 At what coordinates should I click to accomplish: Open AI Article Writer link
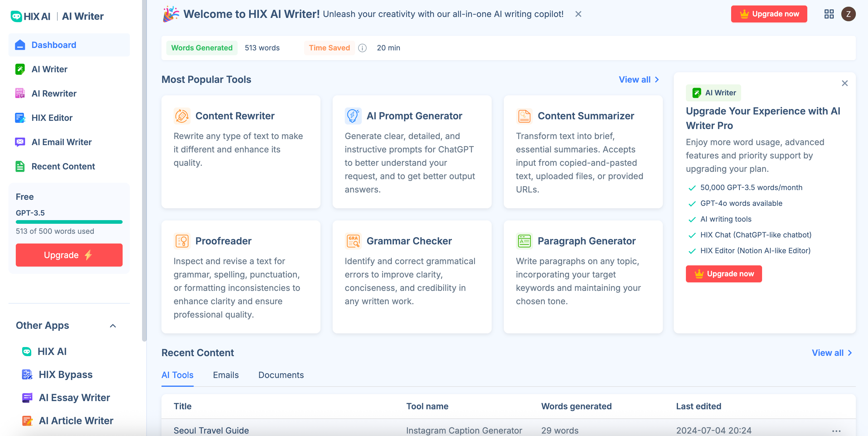76,421
